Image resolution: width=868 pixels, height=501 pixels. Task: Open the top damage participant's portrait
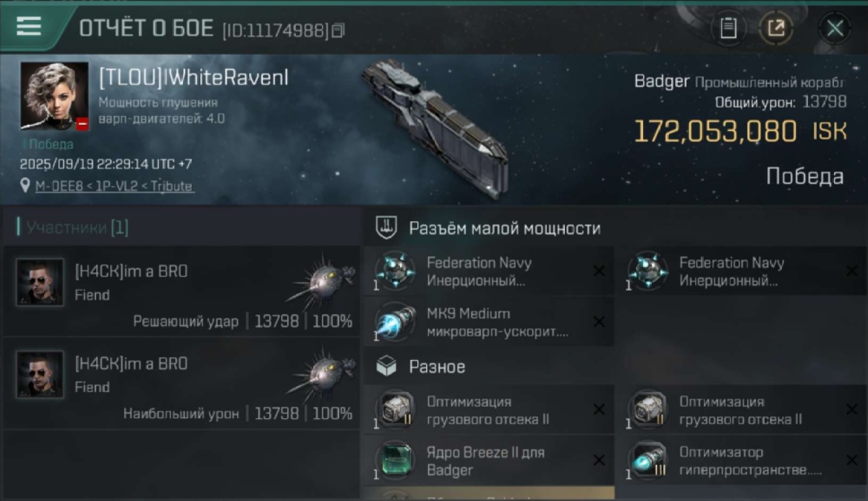point(40,374)
